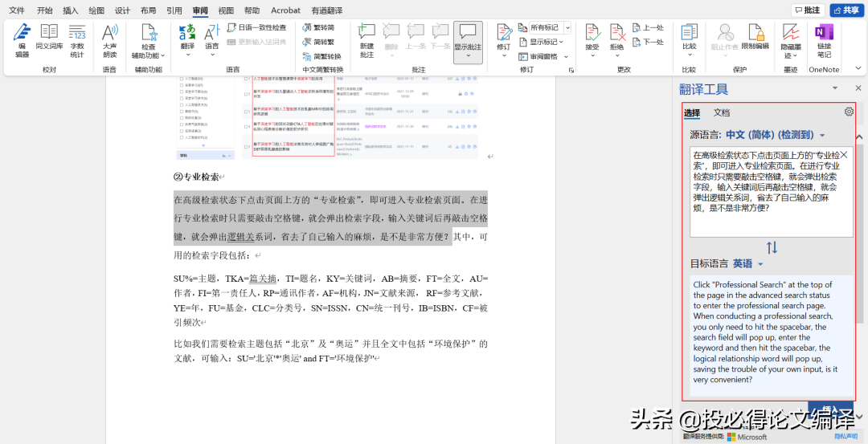868x444 pixels.
Task: Change target language 英语 dropdown
Action: point(748,263)
